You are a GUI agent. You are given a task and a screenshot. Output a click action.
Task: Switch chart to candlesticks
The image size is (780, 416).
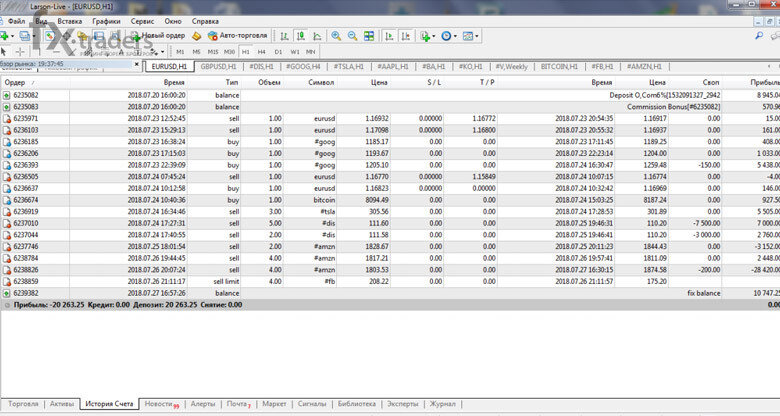coord(300,36)
